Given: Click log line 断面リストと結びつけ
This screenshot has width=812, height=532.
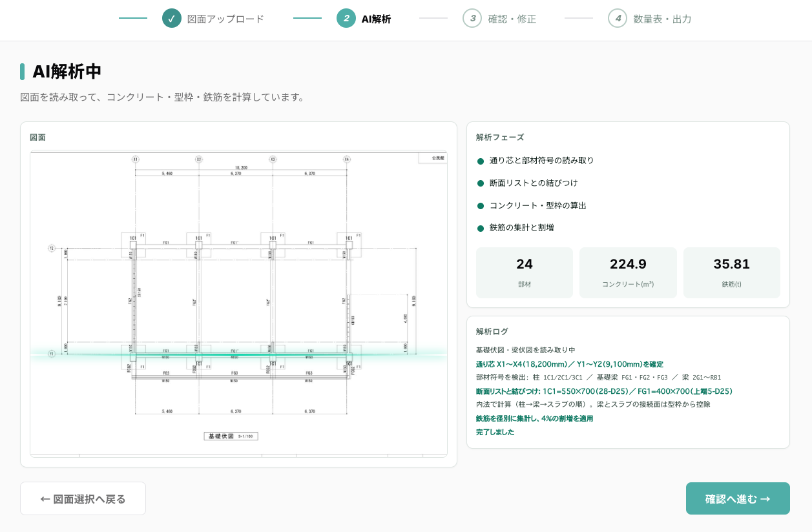Looking at the screenshot, I should point(604,391).
